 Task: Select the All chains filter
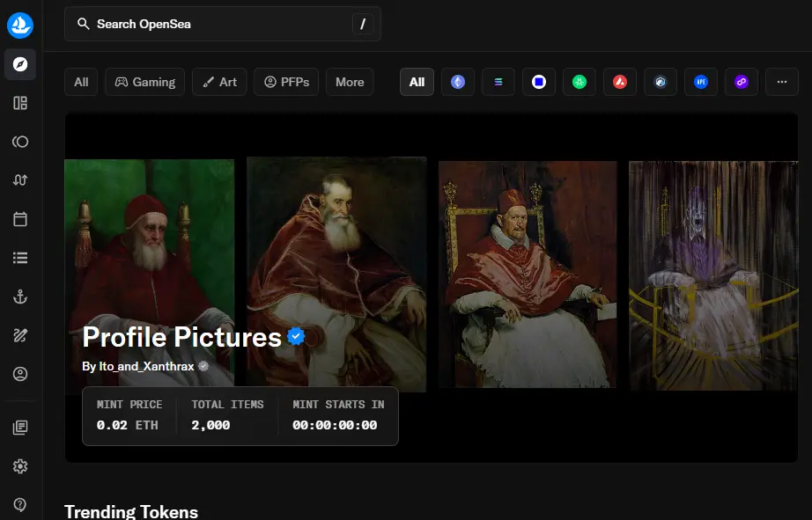417,82
